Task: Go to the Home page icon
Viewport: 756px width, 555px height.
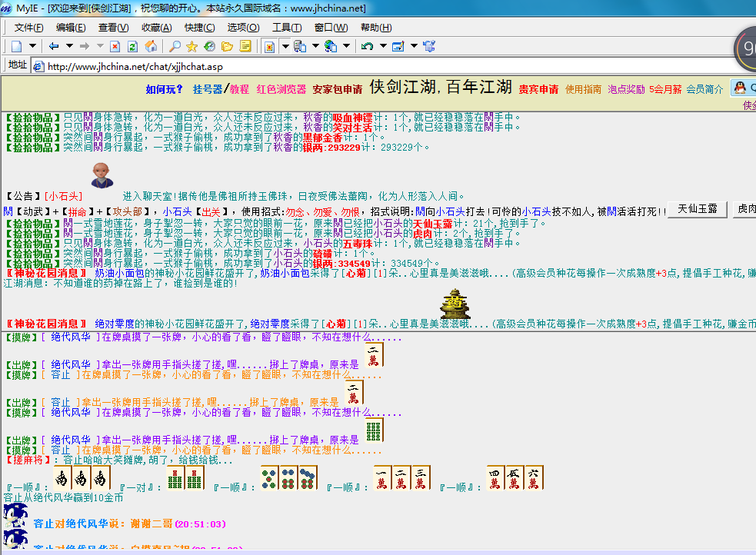Action: [151, 46]
